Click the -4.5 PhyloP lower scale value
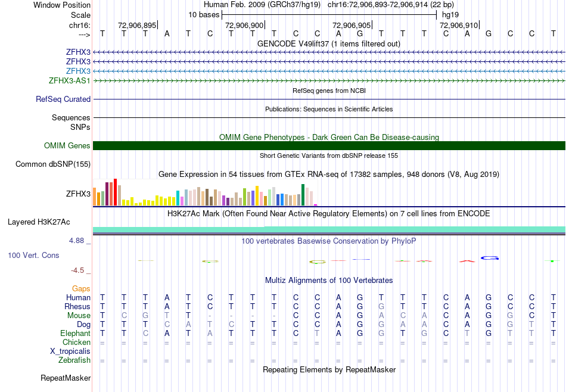 point(77,270)
